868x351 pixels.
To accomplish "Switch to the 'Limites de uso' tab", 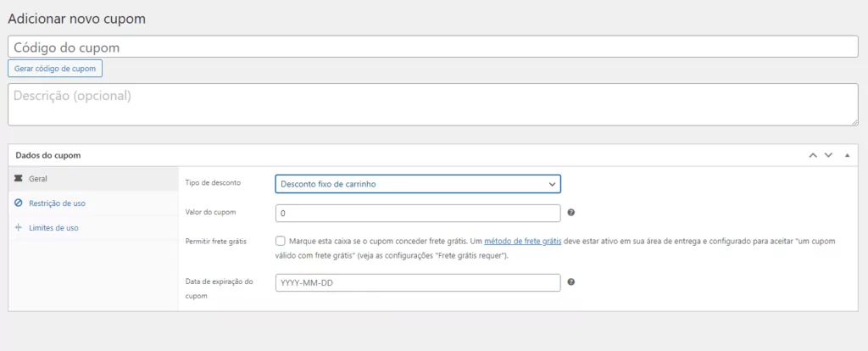I will coord(93,227).
